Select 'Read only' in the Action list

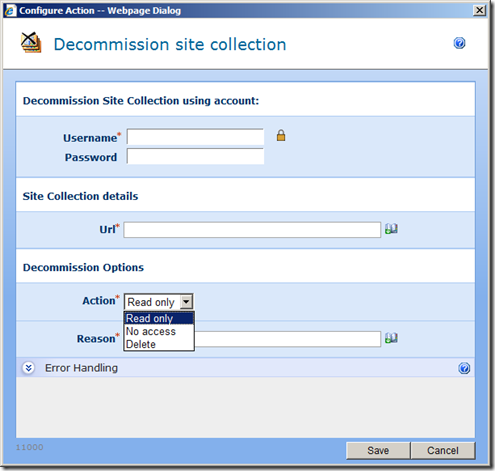(x=159, y=318)
